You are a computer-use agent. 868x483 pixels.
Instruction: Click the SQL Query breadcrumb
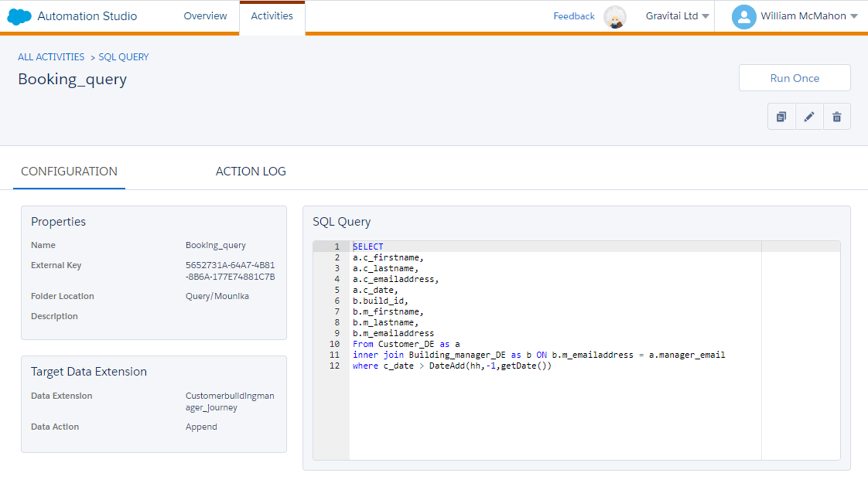123,57
